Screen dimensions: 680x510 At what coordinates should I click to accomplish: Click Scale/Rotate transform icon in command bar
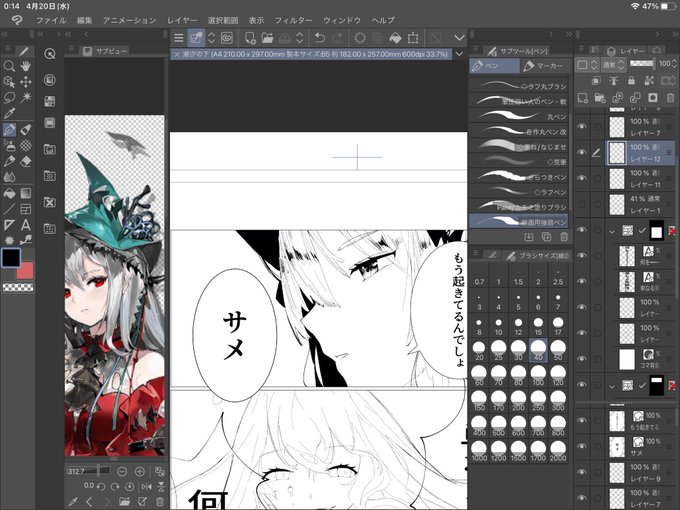coord(413,38)
